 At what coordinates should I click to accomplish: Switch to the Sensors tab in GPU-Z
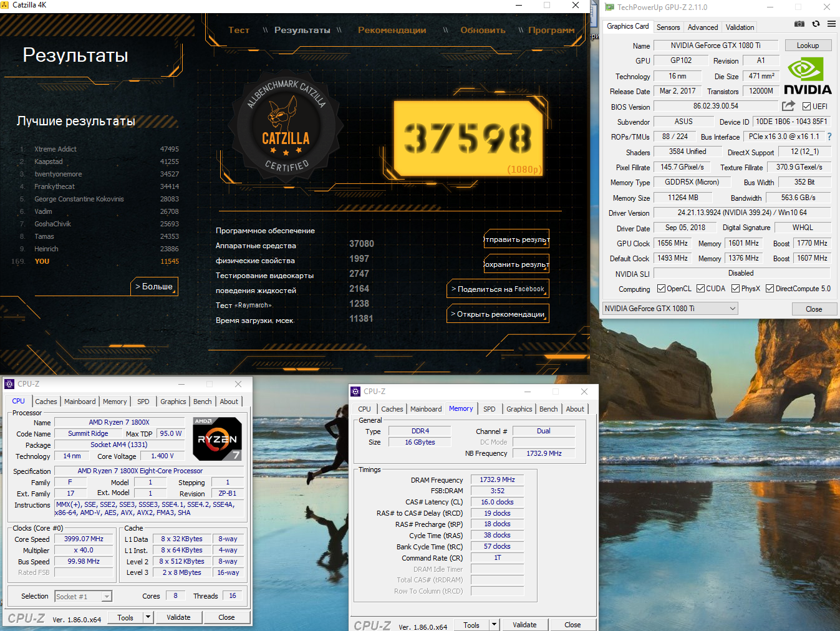tap(668, 27)
